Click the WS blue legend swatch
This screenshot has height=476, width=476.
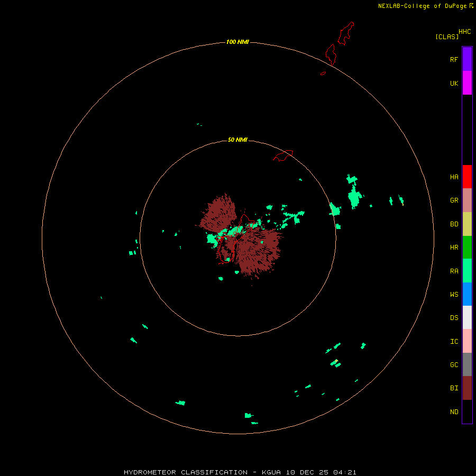pos(467,294)
